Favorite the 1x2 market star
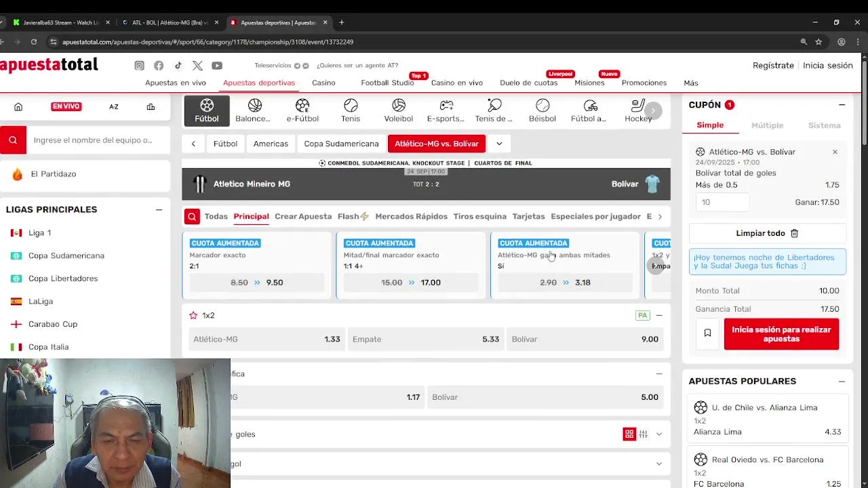The width and height of the screenshot is (868, 488). (x=193, y=315)
